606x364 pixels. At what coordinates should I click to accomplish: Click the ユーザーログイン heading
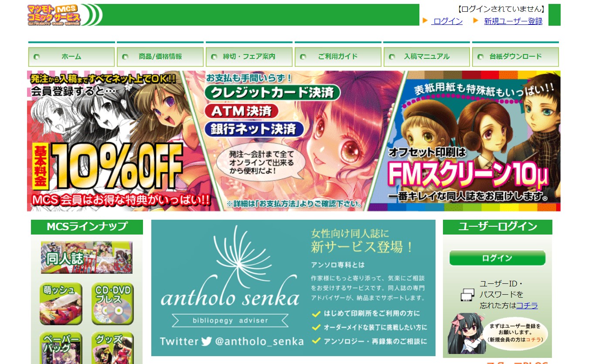[497, 227]
